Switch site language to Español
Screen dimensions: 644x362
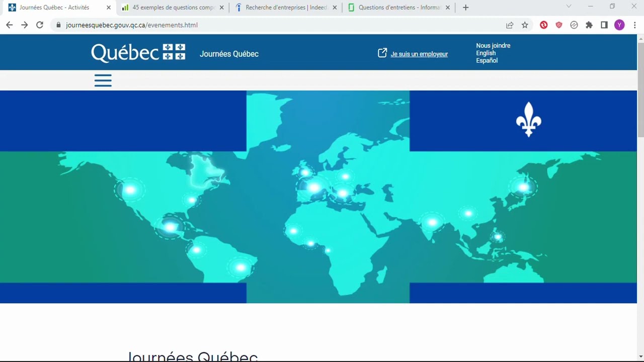click(x=487, y=60)
